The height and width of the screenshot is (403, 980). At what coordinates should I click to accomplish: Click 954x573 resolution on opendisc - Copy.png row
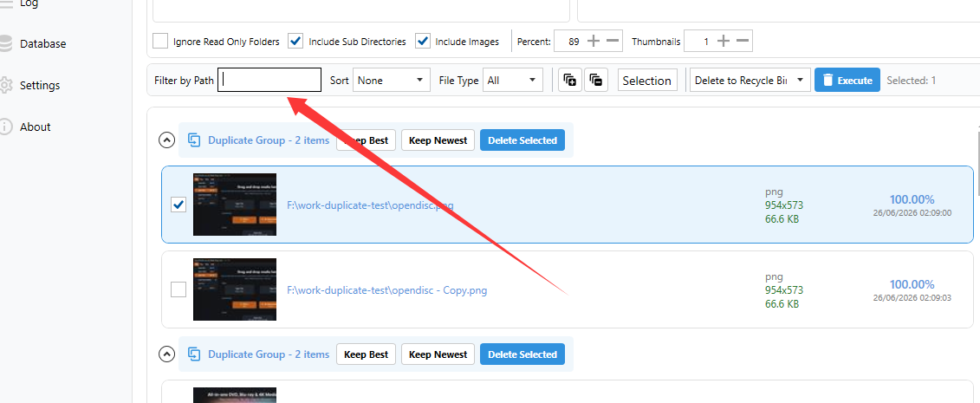click(x=784, y=290)
